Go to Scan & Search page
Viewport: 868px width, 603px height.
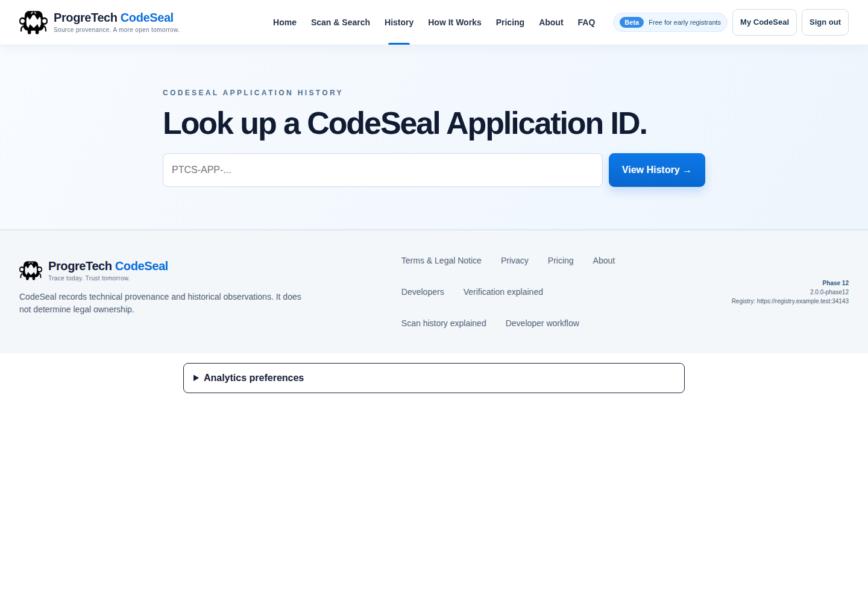(x=341, y=22)
